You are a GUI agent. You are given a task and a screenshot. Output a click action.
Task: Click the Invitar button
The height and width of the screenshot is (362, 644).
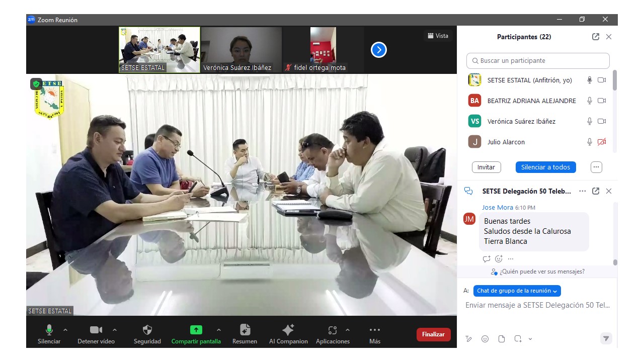click(486, 167)
